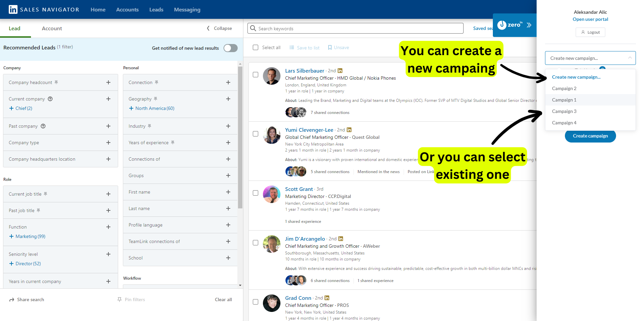
Task: Click the help icon beside Past company
Action: [x=43, y=126]
